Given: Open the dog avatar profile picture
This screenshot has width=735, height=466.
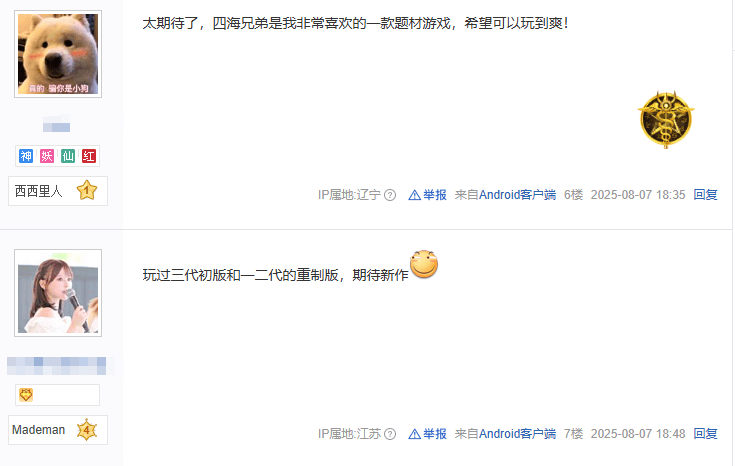Looking at the screenshot, I should coord(58,54).
